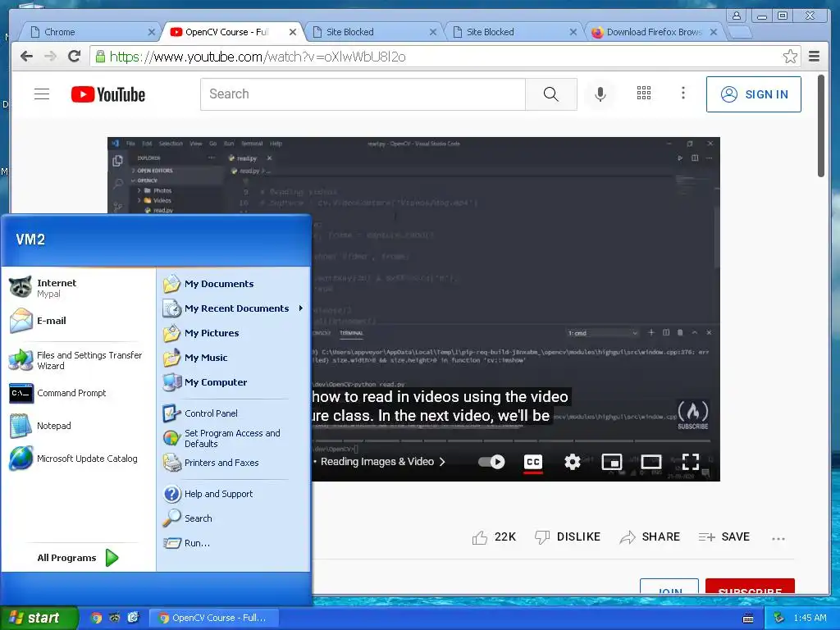Screen dimensions: 840x630
Task: Open video settings gear icon
Action: (x=572, y=461)
